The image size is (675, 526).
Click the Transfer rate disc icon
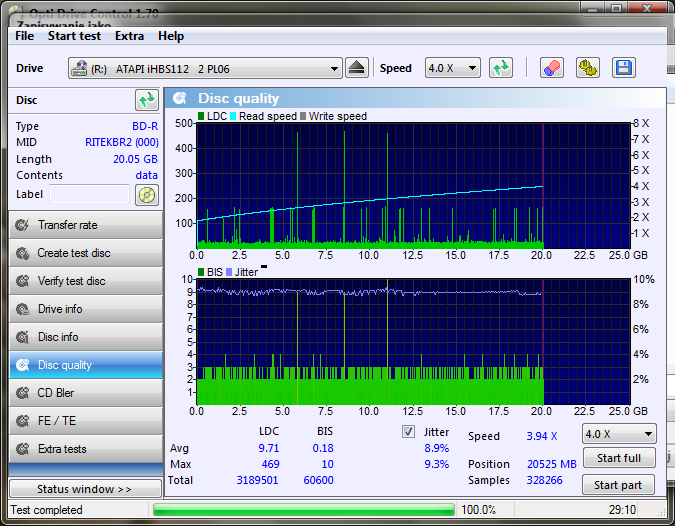click(22, 225)
